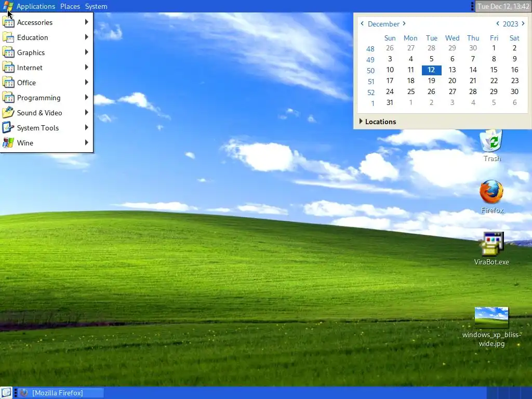
Task: Select December 25 in the calendar
Action: pyautogui.click(x=411, y=91)
